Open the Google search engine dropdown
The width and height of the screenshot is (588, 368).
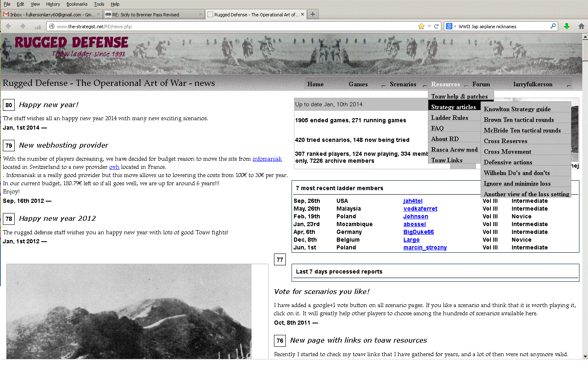point(451,26)
